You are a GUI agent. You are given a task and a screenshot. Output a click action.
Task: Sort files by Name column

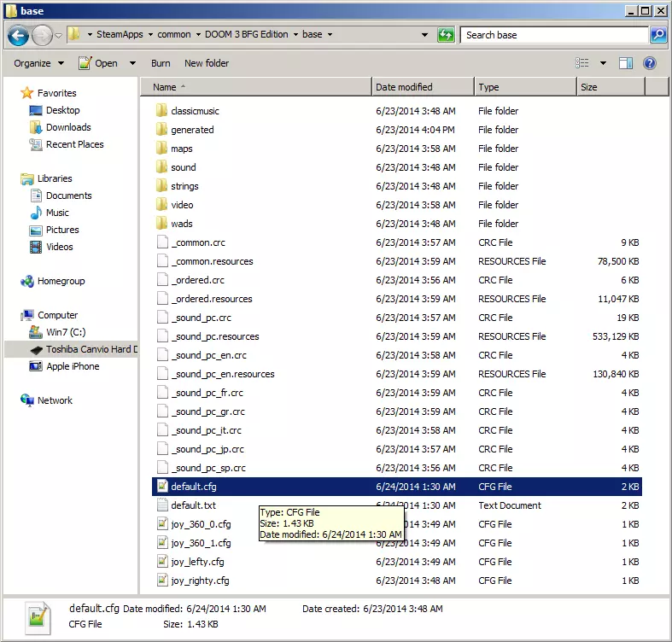pyautogui.click(x=256, y=87)
